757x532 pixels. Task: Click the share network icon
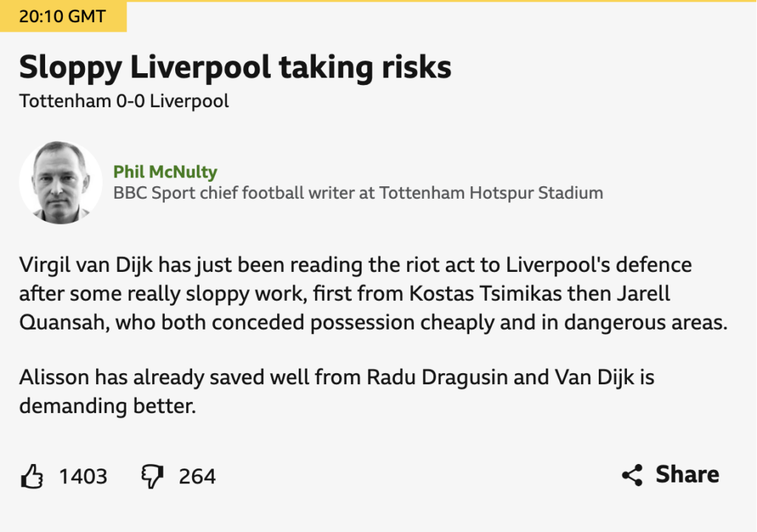633,475
